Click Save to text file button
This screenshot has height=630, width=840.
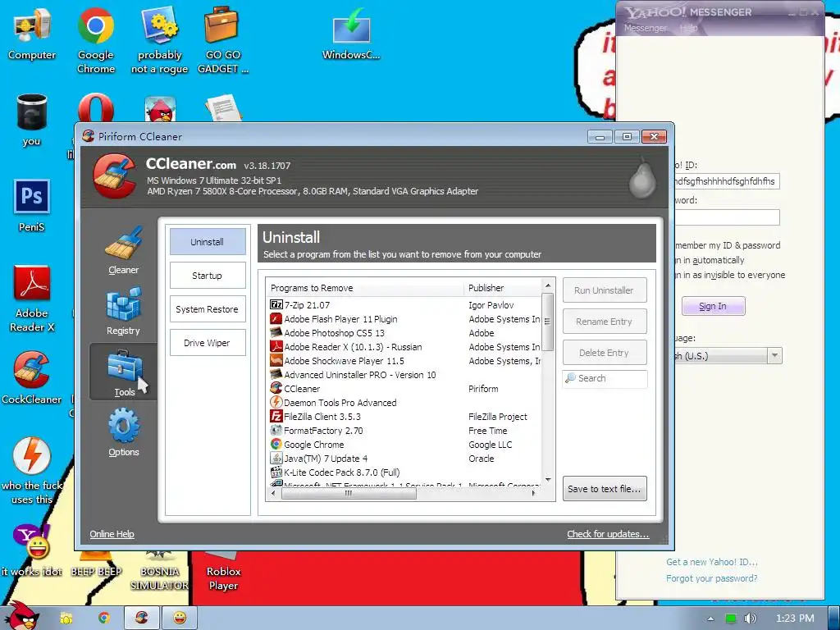[x=605, y=489]
